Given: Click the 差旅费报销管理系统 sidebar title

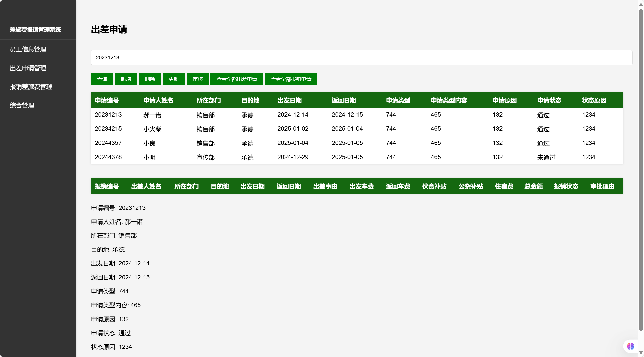Looking at the screenshot, I should click(x=35, y=30).
